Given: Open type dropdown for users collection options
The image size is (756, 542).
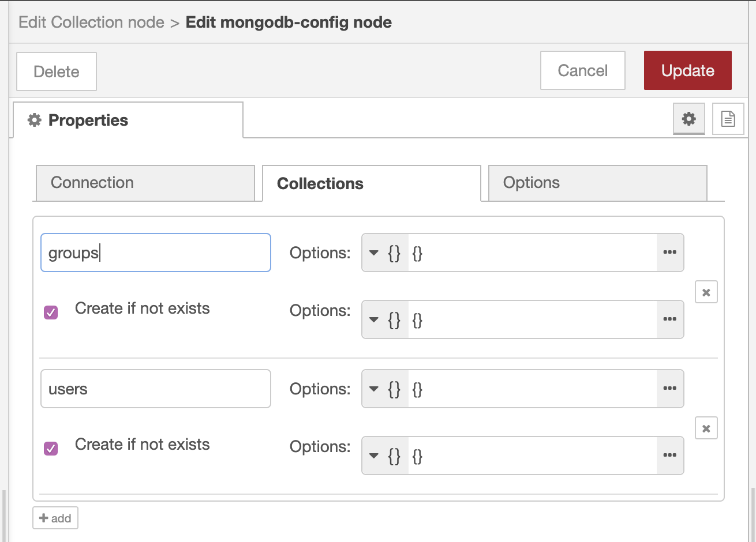Looking at the screenshot, I should tap(385, 389).
